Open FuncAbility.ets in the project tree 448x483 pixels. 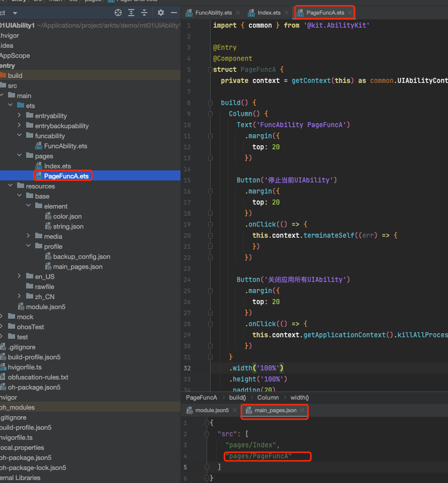click(x=65, y=146)
